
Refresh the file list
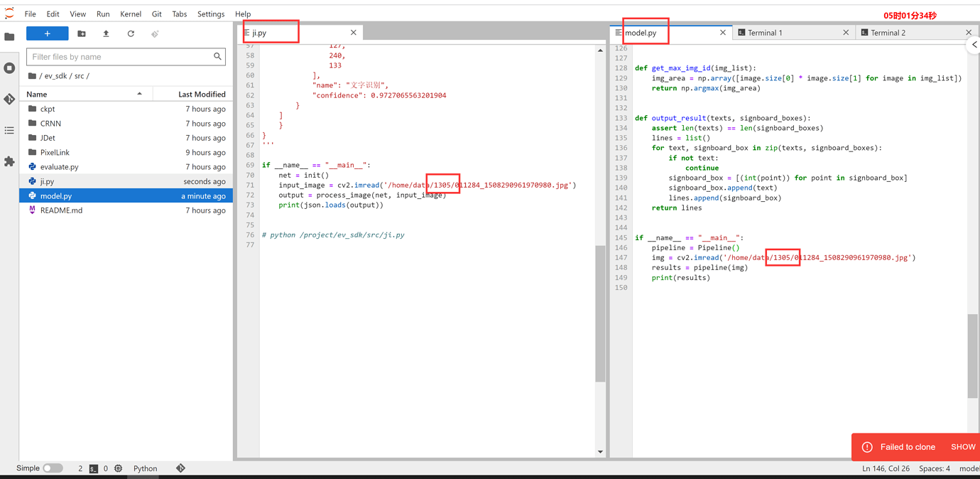tap(131, 33)
